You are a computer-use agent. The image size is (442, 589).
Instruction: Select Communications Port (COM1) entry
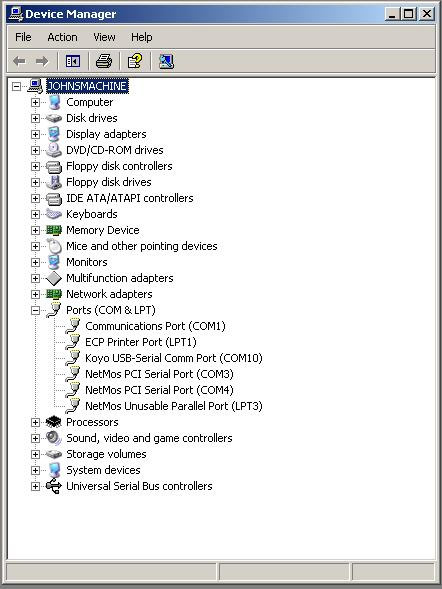155,326
